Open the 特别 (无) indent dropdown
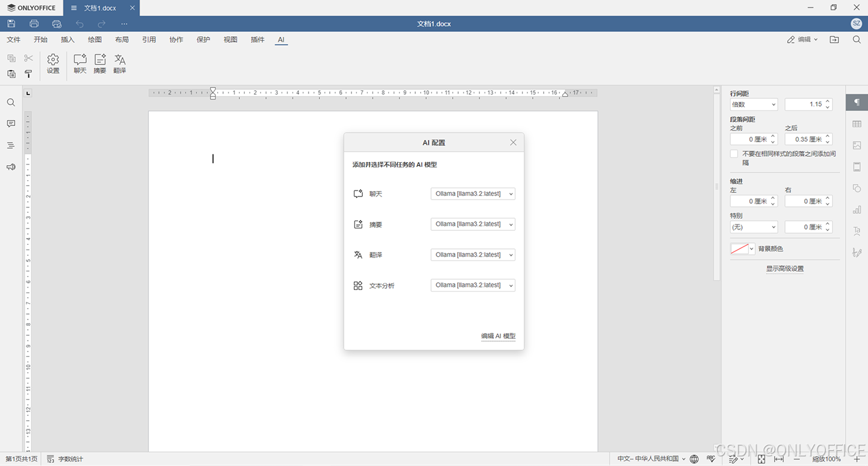 (x=753, y=227)
